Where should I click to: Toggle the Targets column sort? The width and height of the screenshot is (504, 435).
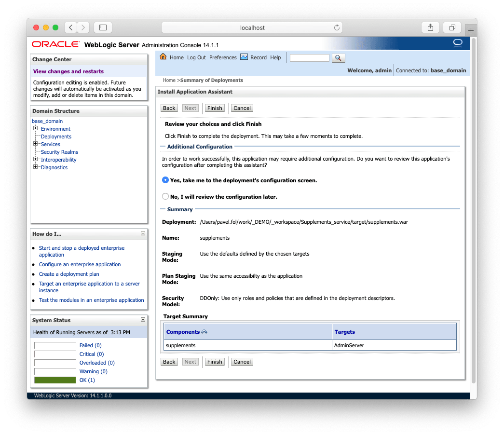(x=343, y=331)
